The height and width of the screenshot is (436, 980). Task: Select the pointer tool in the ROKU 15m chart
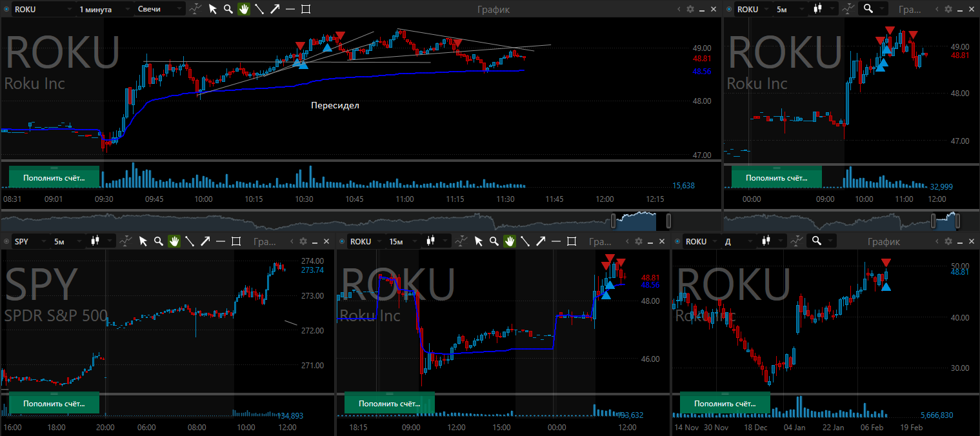[479, 241]
